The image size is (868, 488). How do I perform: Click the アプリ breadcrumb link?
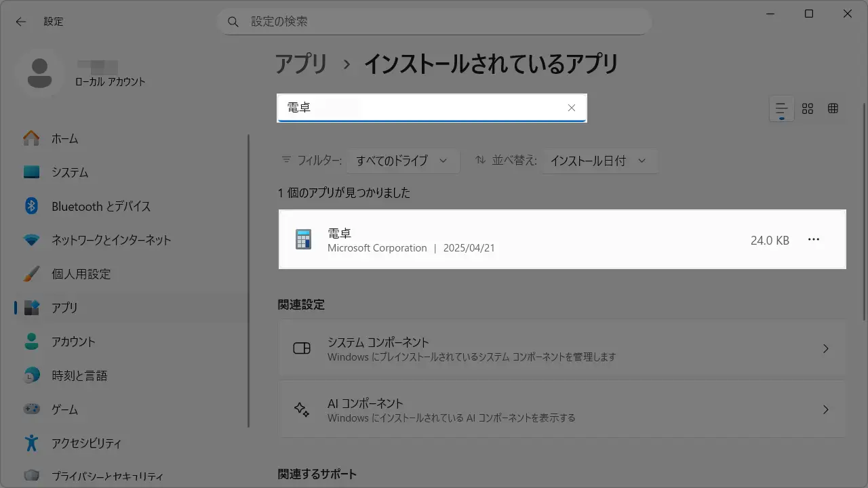click(301, 64)
